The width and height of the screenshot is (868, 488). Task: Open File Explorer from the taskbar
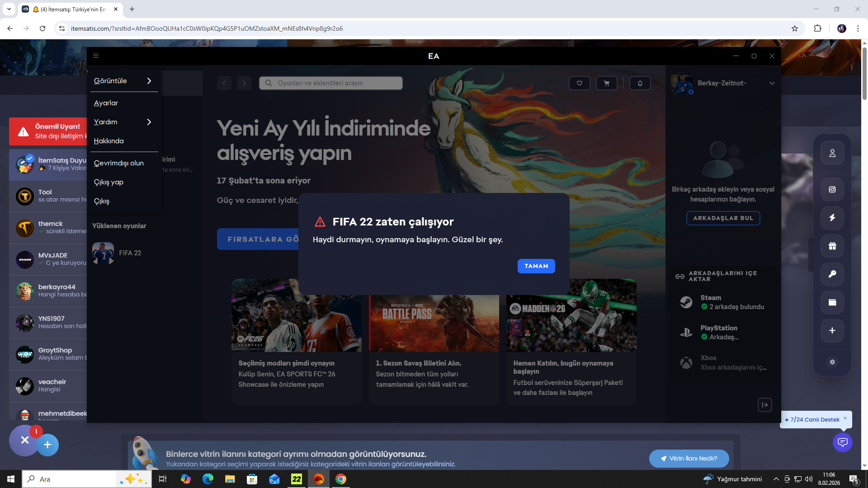point(230,479)
